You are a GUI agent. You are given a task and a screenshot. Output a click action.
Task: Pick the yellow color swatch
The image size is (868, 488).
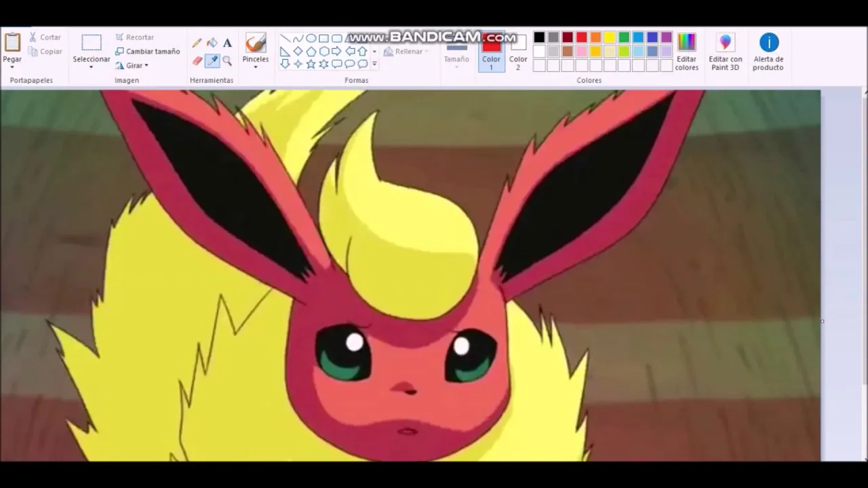click(x=610, y=37)
